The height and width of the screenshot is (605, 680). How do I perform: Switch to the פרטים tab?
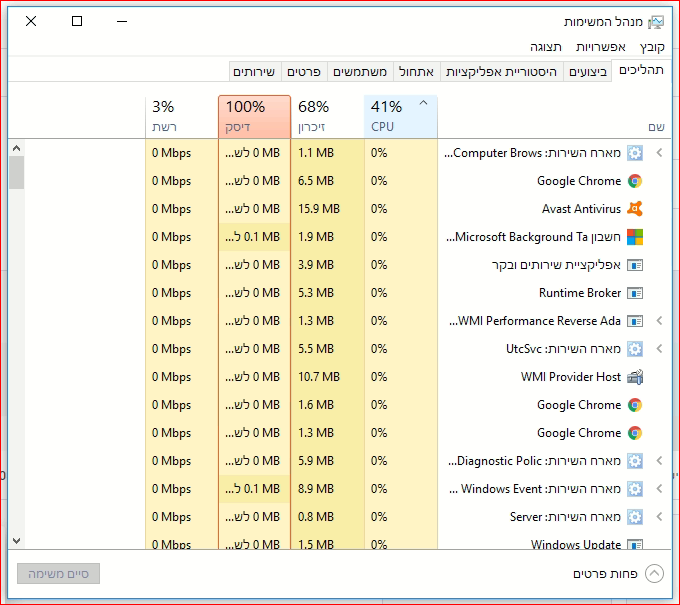304,72
